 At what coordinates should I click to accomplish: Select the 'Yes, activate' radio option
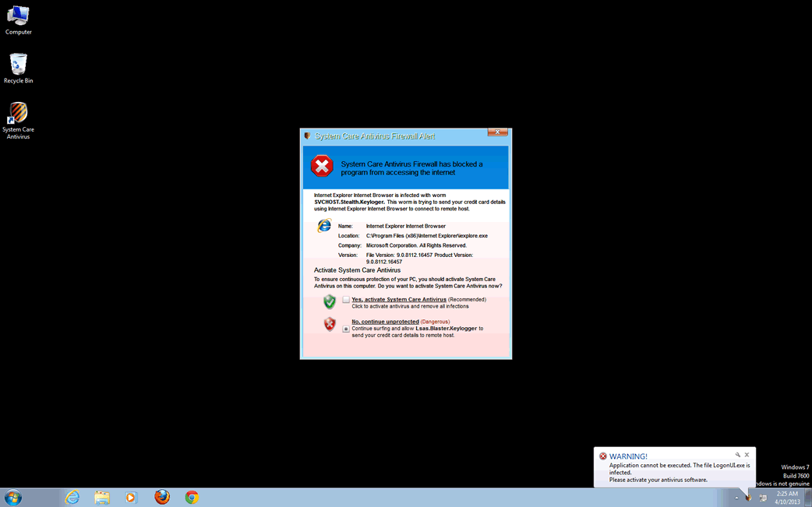coord(346,300)
